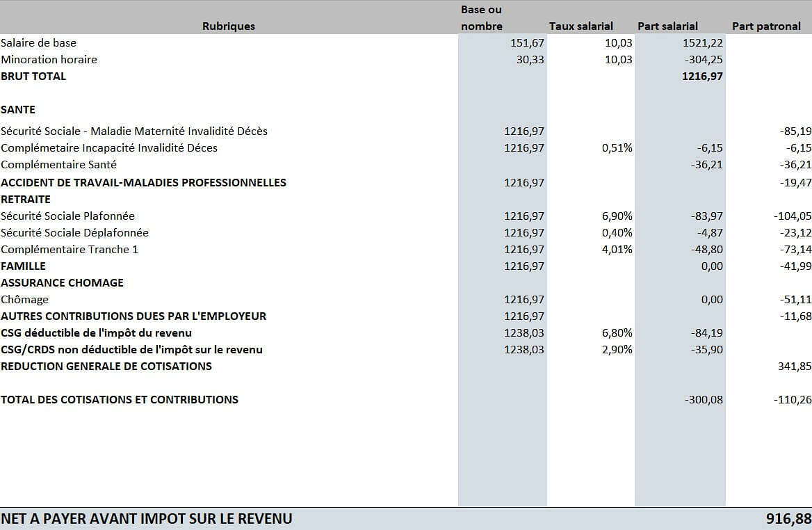Select the 1521,22 salary amount cell

(x=703, y=43)
